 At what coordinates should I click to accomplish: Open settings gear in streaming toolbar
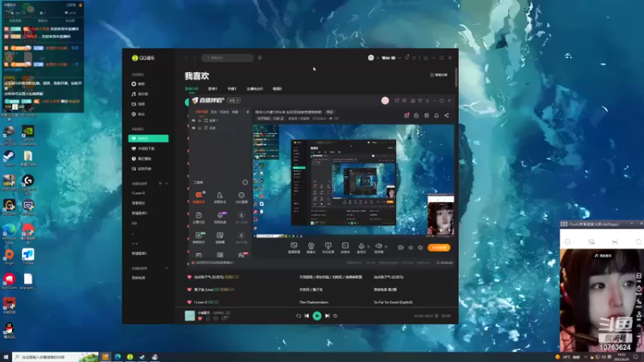point(420,248)
